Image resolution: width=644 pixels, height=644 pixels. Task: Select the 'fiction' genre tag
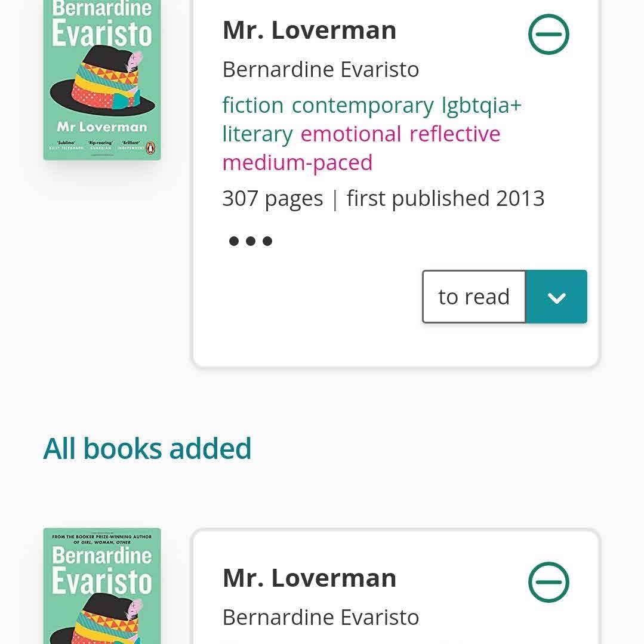tap(253, 105)
